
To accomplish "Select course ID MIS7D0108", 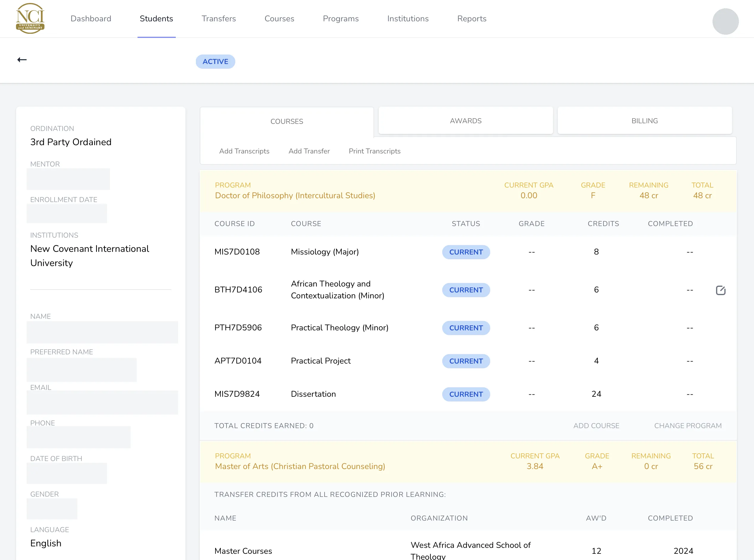I will pos(237,252).
